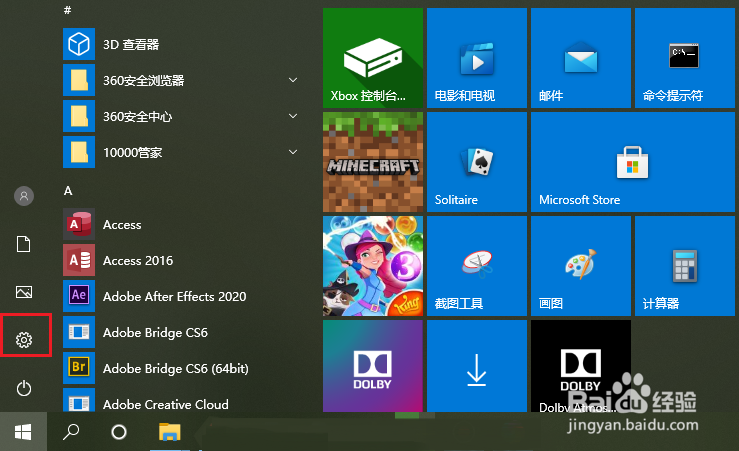Click the '#' section header
The image size is (739, 451).
pyautogui.click(x=67, y=10)
